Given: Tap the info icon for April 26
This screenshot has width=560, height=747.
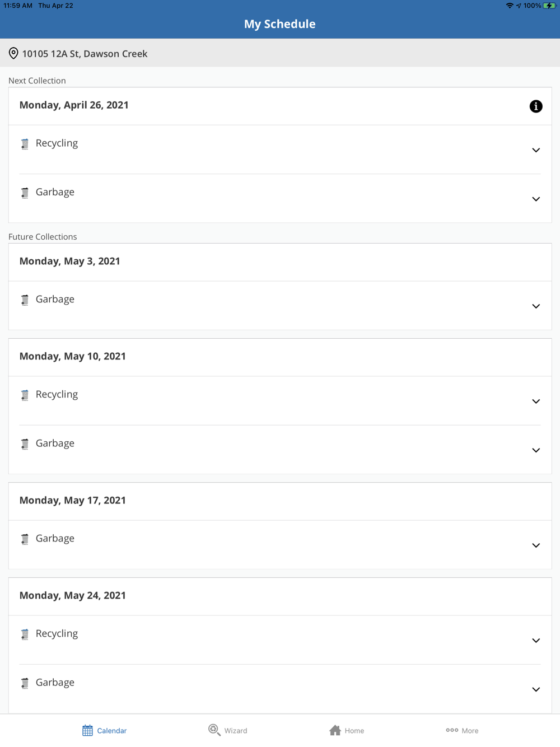Looking at the screenshot, I should pyautogui.click(x=535, y=106).
